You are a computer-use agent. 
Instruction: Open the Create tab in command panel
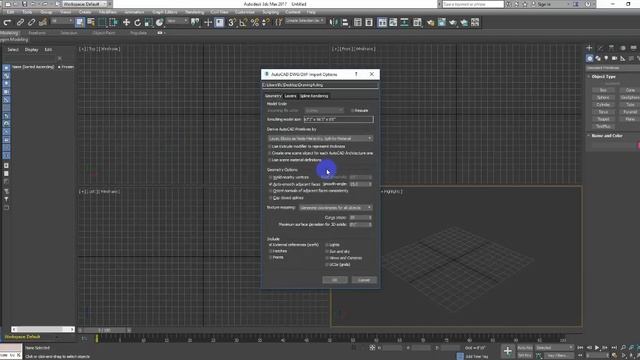pyautogui.click(x=589, y=48)
